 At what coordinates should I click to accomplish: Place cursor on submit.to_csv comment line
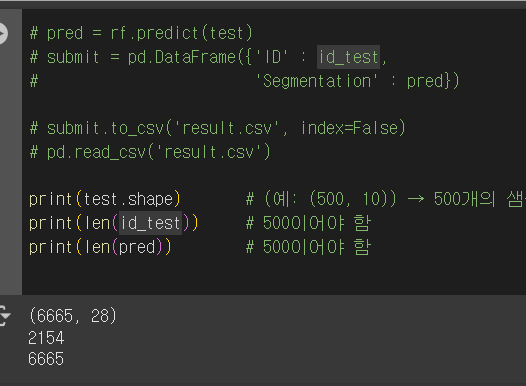pyautogui.click(x=217, y=128)
